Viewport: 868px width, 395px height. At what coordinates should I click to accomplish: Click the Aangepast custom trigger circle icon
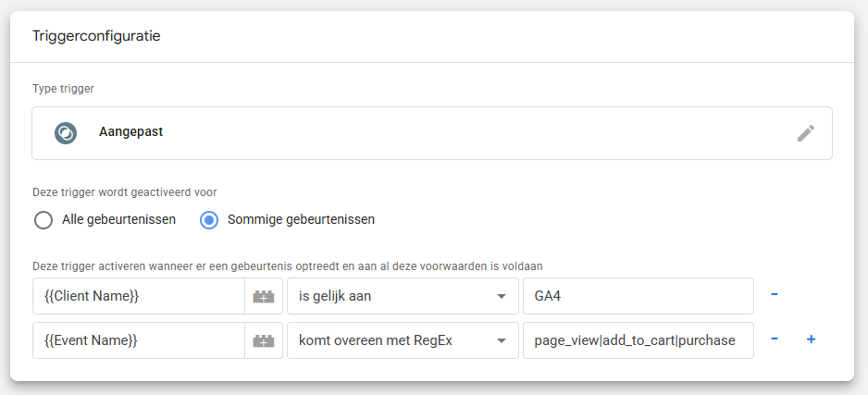pos(66,132)
